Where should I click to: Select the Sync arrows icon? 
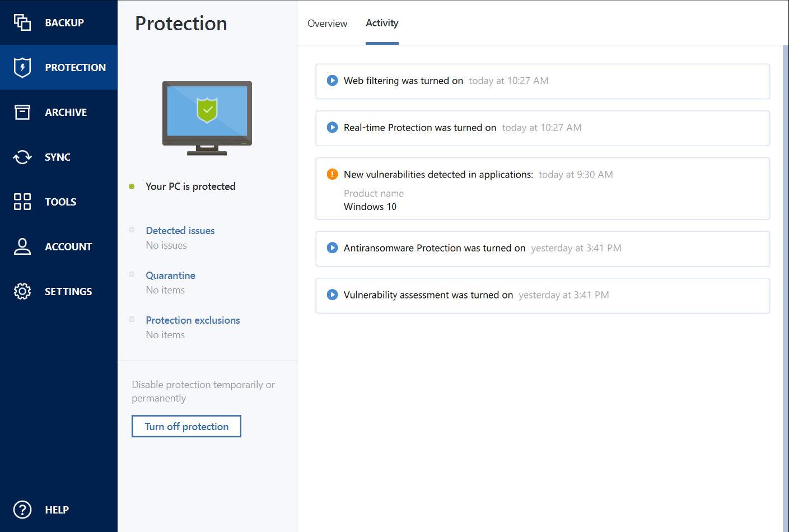(x=22, y=157)
